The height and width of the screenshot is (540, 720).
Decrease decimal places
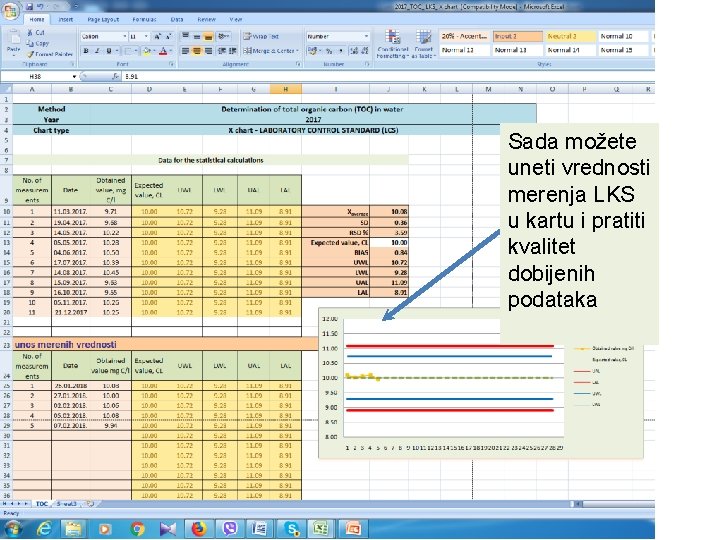[365, 51]
